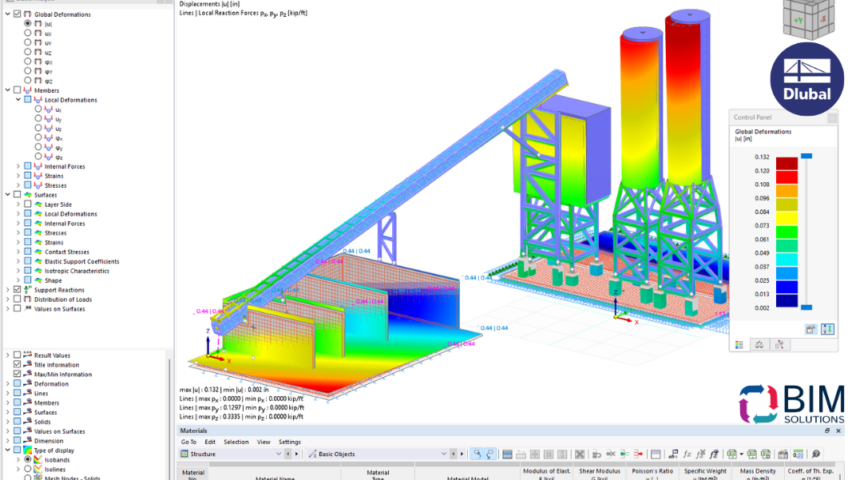Collapse the Surfaces tree node

coord(7,195)
